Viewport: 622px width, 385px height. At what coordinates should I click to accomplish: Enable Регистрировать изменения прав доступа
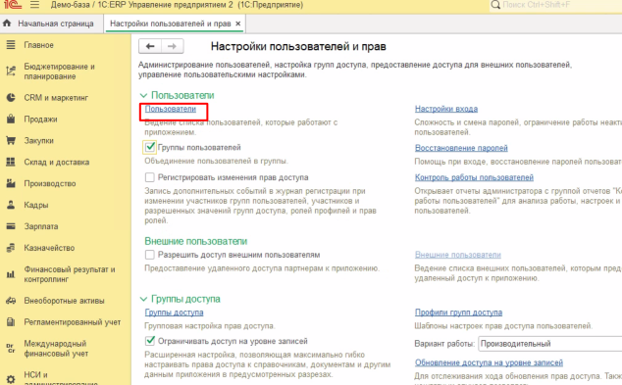(x=150, y=177)
